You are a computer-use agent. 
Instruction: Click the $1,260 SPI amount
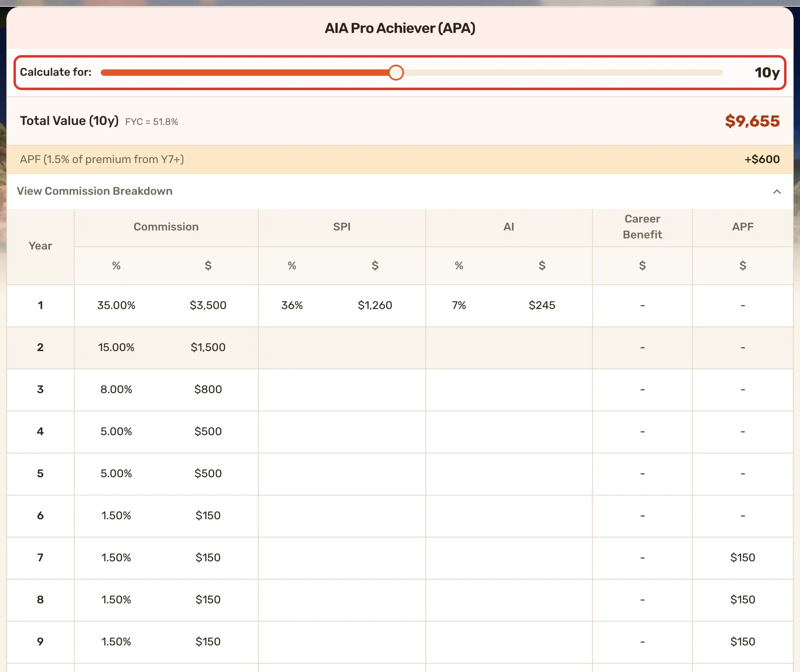(375, 305)
